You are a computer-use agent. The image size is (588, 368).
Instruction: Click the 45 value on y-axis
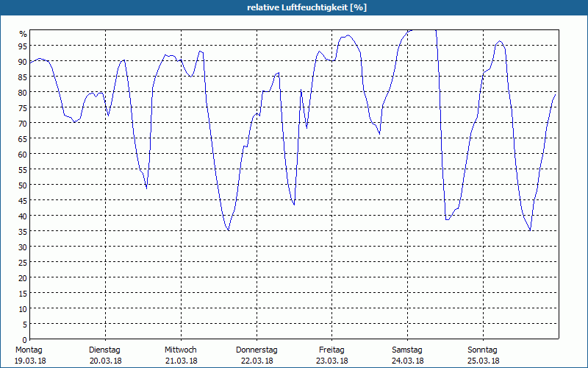pos(23,200)
